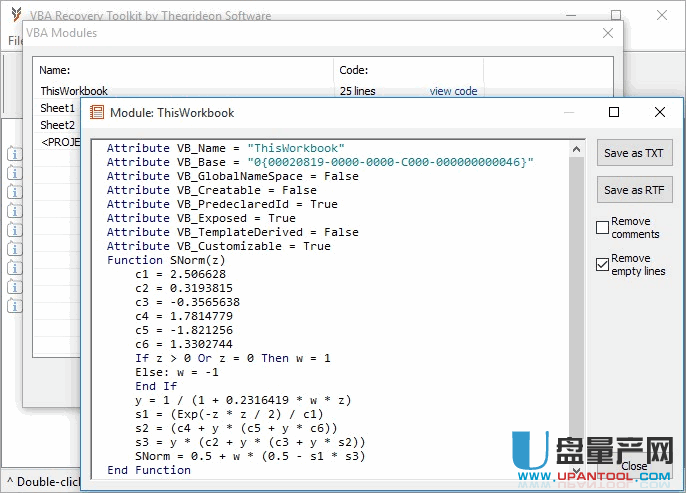The image size is (686, 493).
Task: Save the module code as RTF
Action: [x=633, y=190]
